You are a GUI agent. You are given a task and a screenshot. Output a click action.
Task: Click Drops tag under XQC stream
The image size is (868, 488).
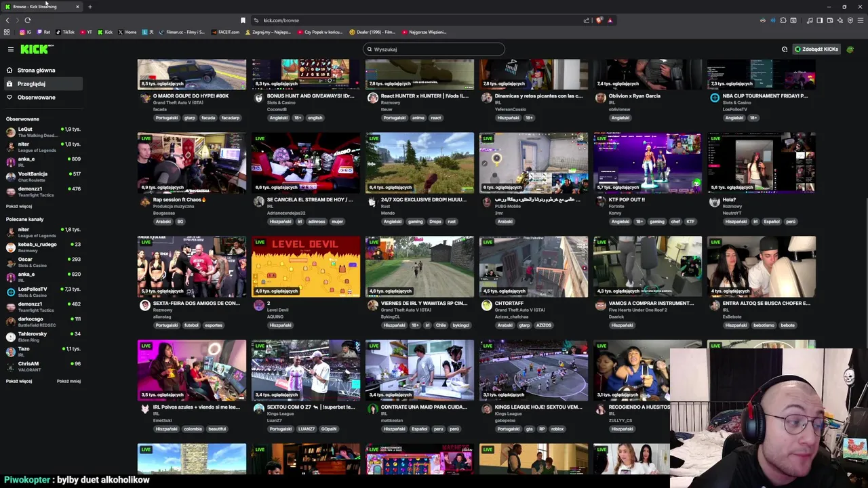[435, 222]
